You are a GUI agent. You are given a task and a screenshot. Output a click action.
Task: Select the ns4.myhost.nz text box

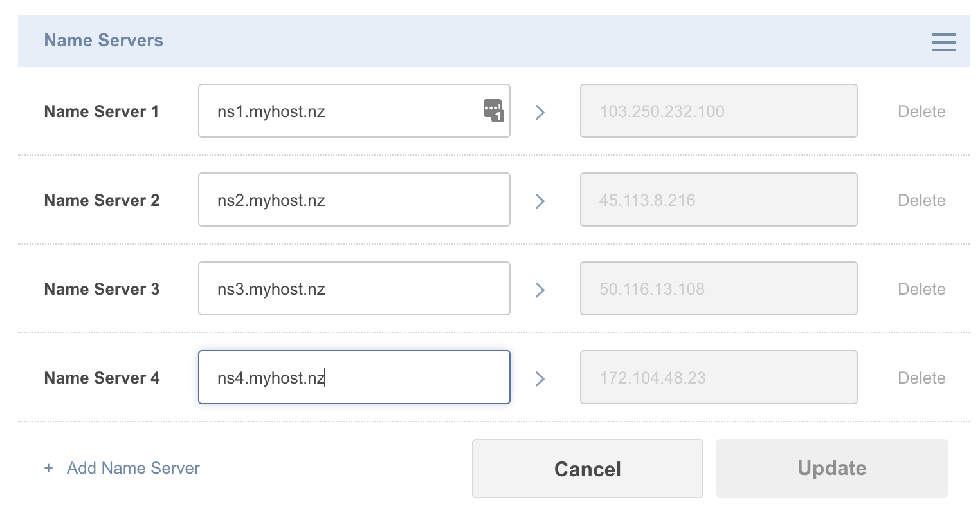pyautogui.click(x=354, y=377)
